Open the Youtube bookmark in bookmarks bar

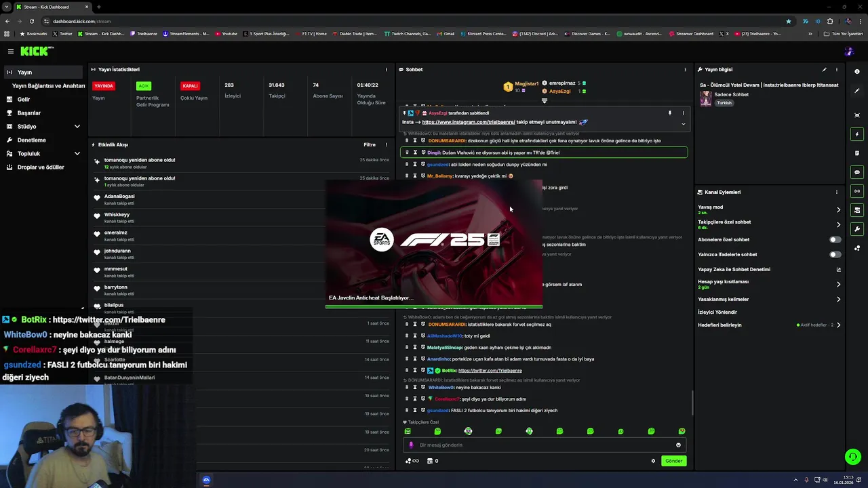(226, 33)
